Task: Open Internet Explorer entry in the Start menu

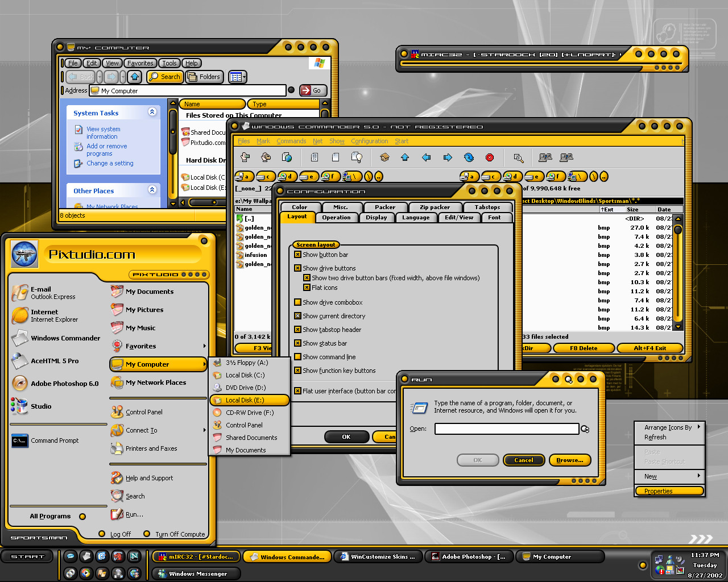Action: 45,315
